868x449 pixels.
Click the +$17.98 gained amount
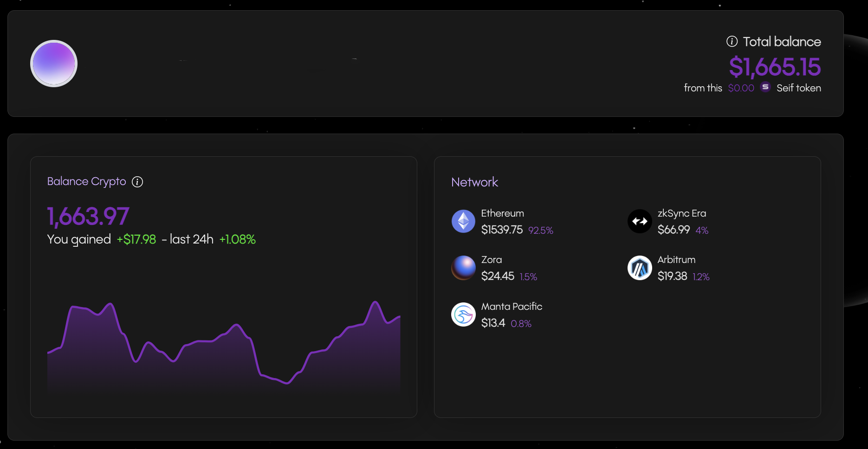point(136,239)
